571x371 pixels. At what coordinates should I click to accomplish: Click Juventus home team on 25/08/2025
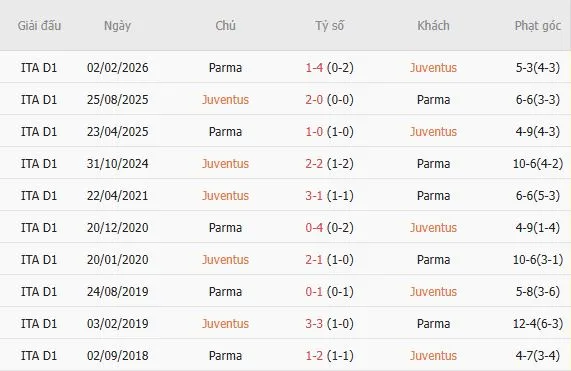225,100
